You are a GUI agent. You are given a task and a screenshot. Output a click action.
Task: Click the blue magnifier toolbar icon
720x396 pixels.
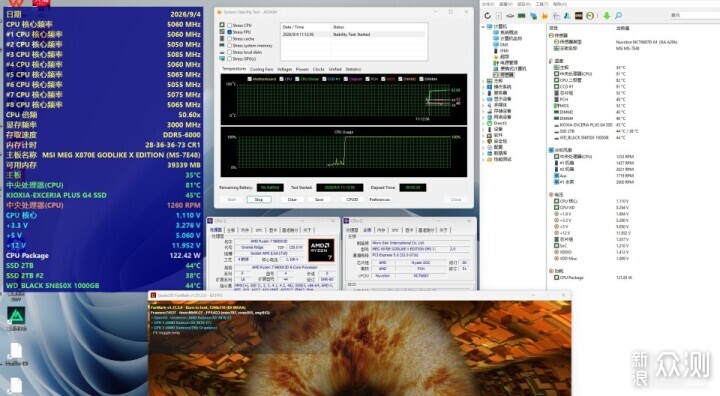tap(618, 16)
